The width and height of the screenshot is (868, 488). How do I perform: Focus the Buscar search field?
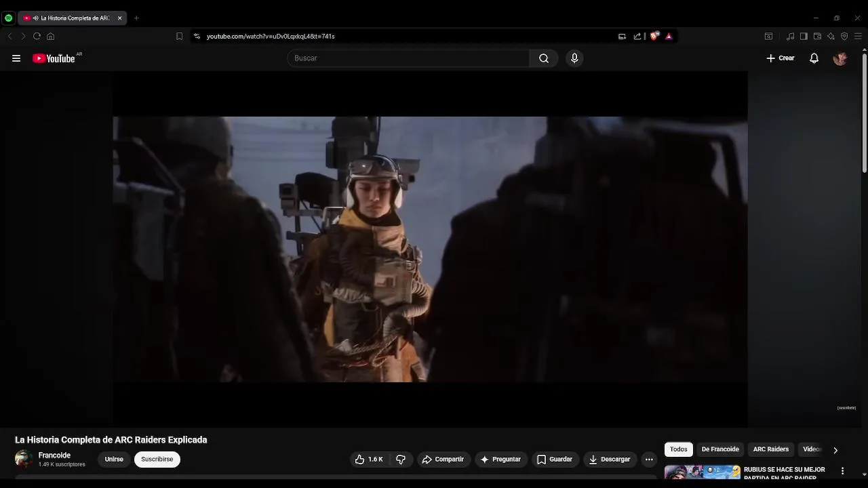[408, 58]
